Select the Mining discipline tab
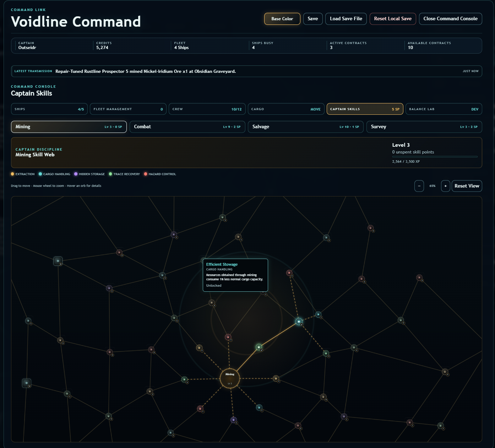 [x=69, y=127]
